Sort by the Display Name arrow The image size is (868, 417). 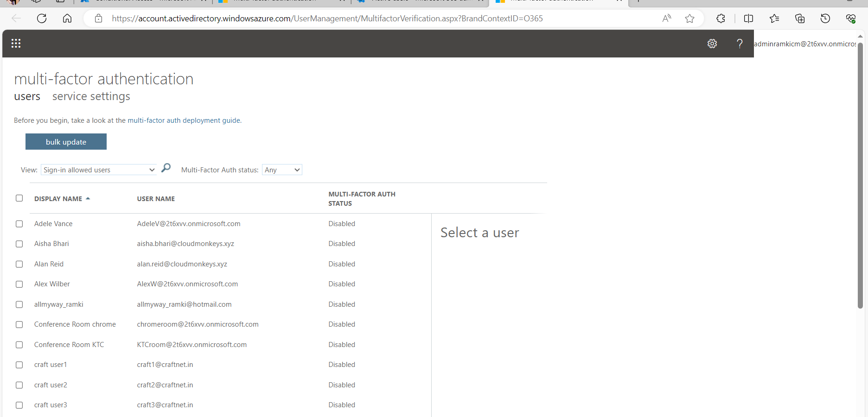point(88,199)
